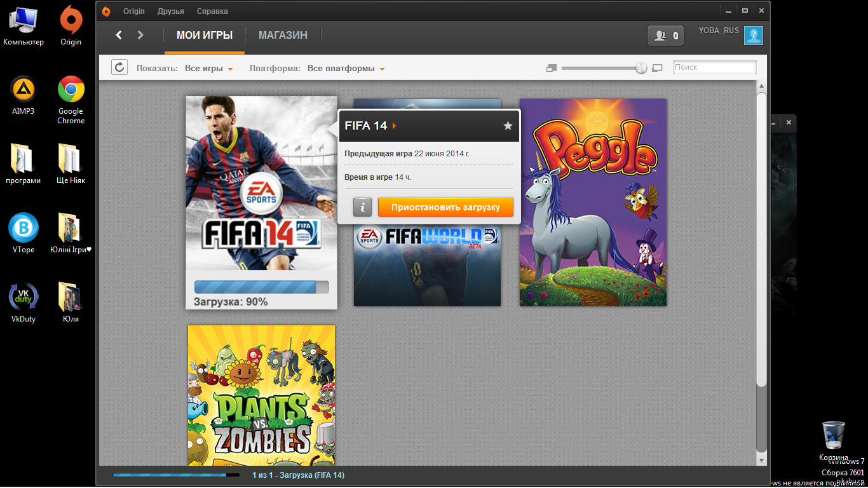This screenshot has width=868, height=488.
Task: Expand the Все игры filter dropdown
Action: (x=209, y=69)
